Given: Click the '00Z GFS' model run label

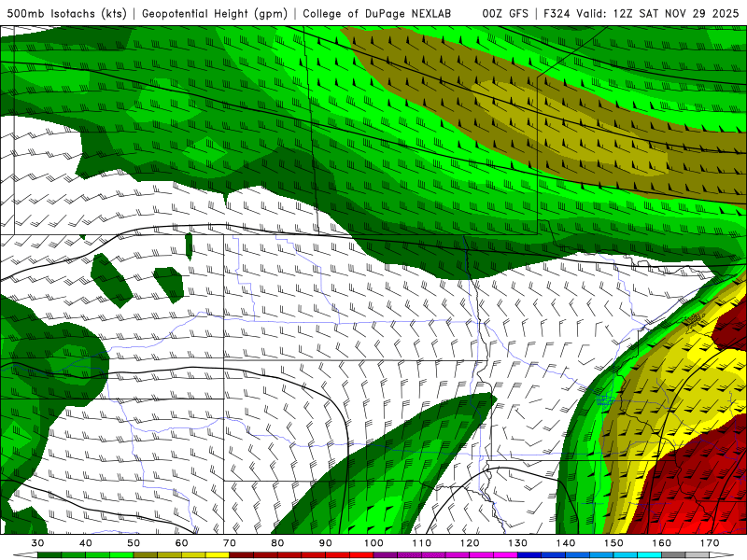Looking at the screenshot, I should [505, 13].
